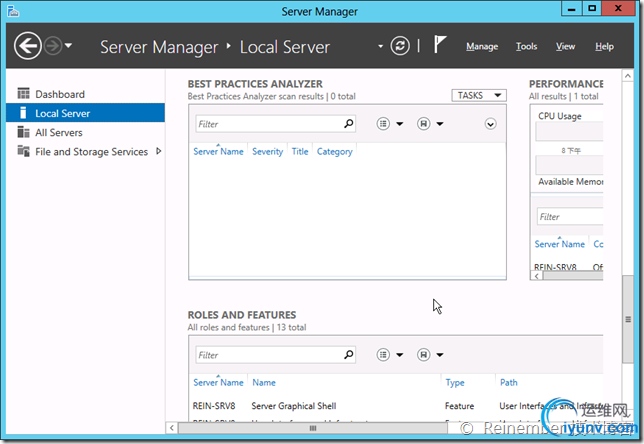The width and height of the screenshot is (644, 444).
Task: Open list options dropdown in Roles and Features
Action: (x=400, y=354)
